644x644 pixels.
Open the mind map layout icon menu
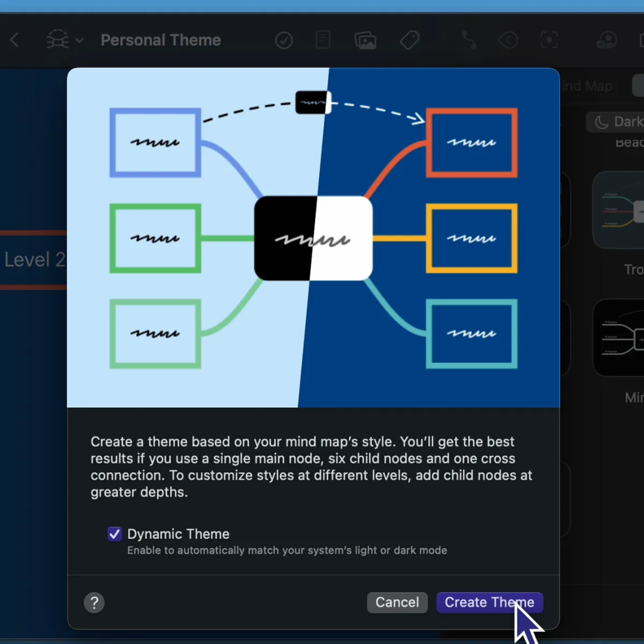(64, 40)
